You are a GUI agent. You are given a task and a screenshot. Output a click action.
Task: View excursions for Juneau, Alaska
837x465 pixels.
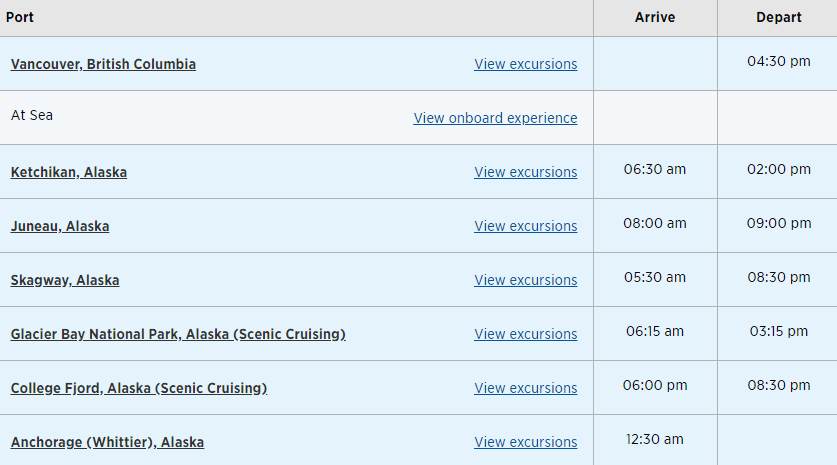(x=526, y=226)
